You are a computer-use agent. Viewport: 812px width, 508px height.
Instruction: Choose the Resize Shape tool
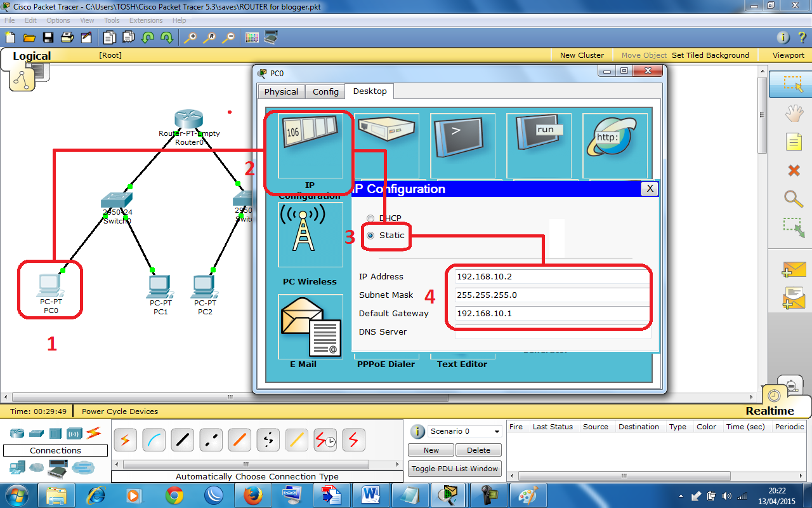(794, 227)
